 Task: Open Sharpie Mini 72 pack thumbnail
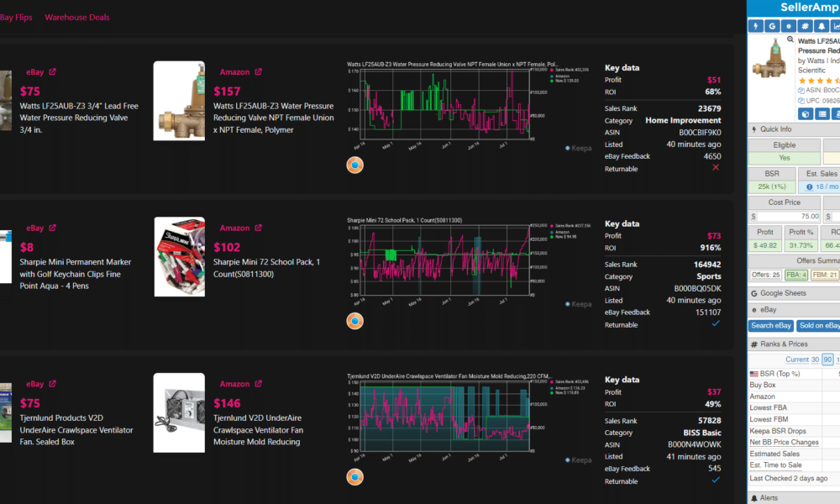point(180,256)
